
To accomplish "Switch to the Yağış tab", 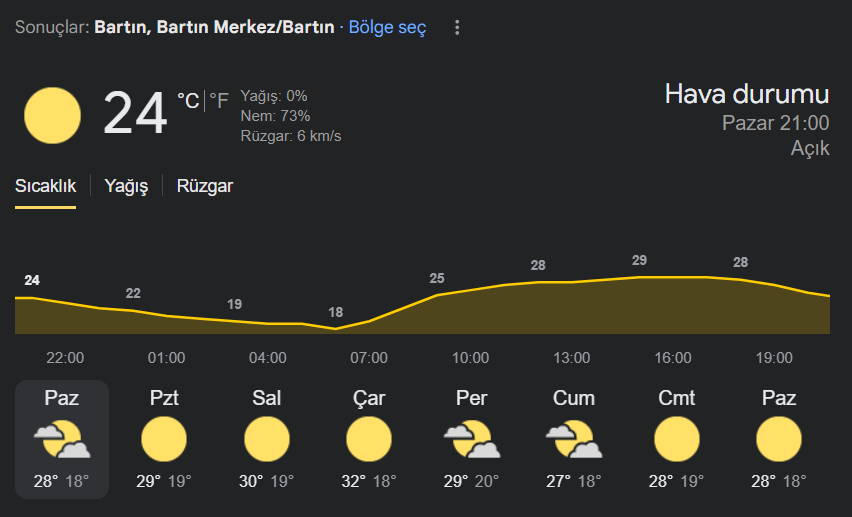I will [126, 186].
